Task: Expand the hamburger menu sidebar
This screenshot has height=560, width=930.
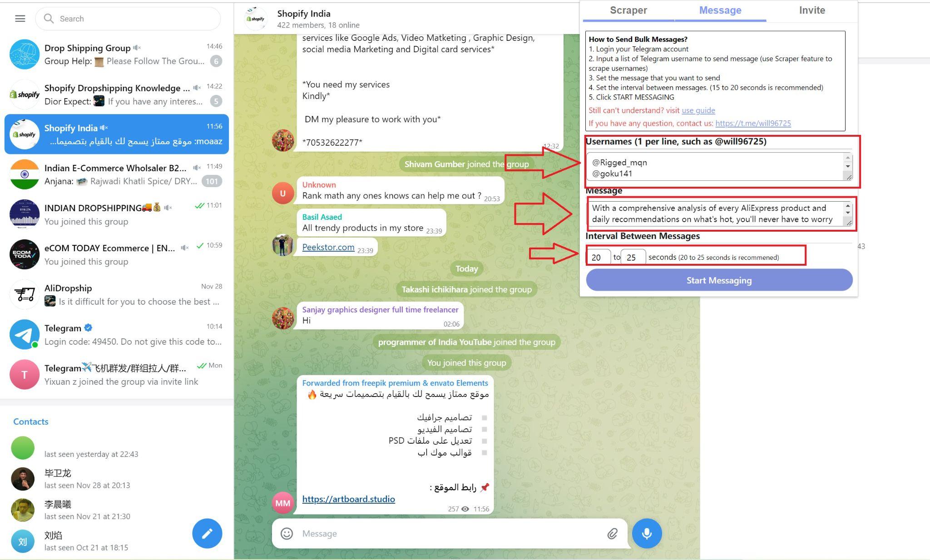Action: click(20, 19)
